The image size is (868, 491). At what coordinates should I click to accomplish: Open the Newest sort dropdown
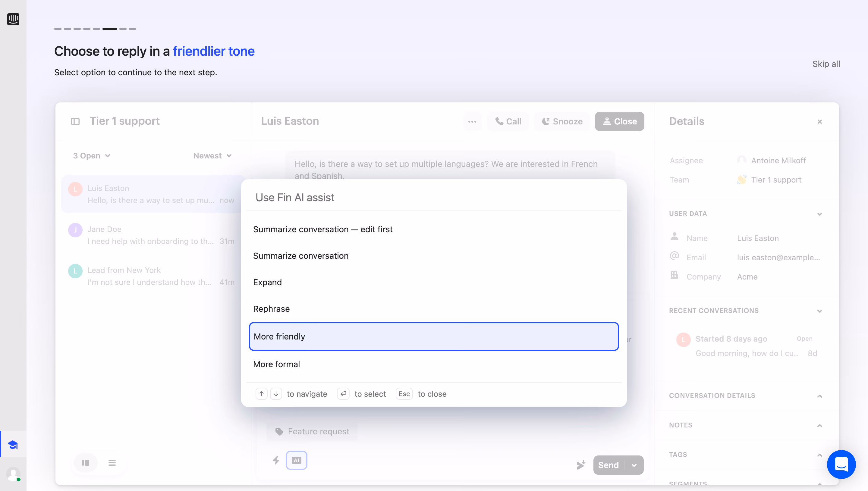pos(212,156)
